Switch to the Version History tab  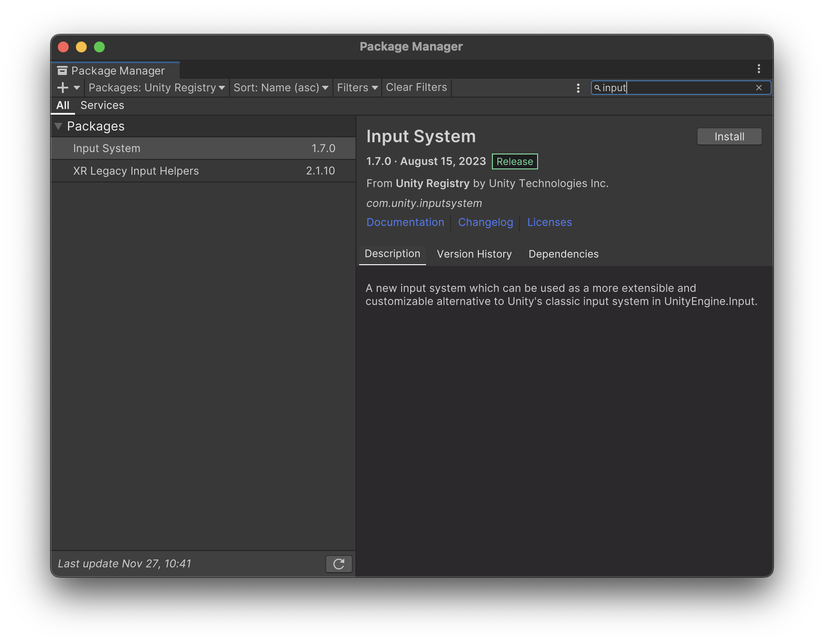(474, 254)
